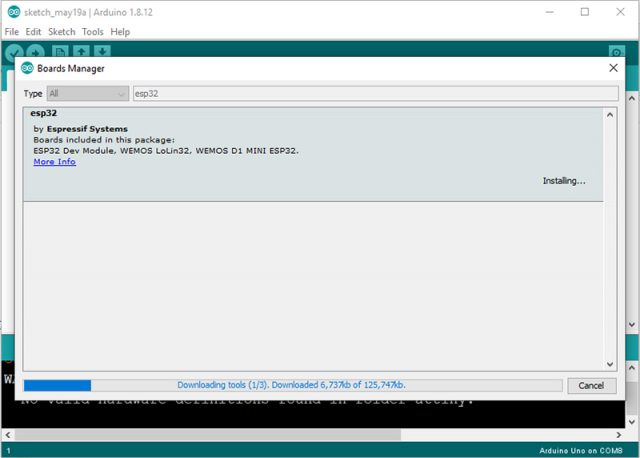Click the console scroll up arrow

(631, 368)
